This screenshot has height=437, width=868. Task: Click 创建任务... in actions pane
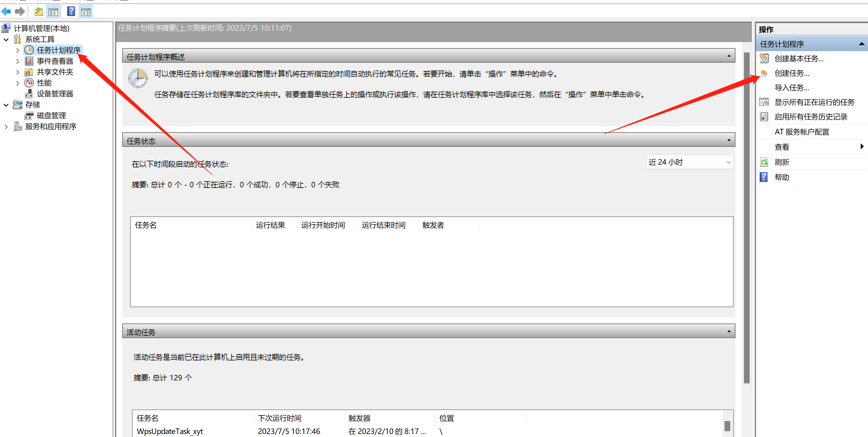791,73
